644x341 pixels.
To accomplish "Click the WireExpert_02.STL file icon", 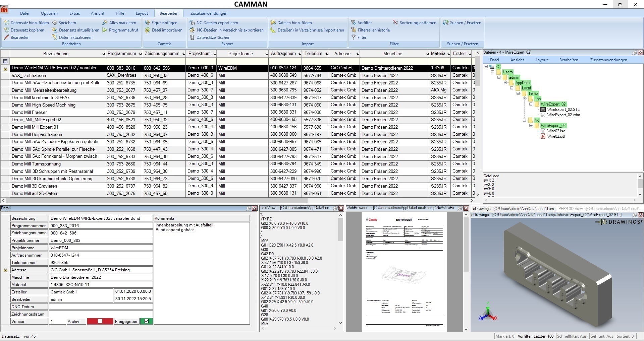I will 543,110.
